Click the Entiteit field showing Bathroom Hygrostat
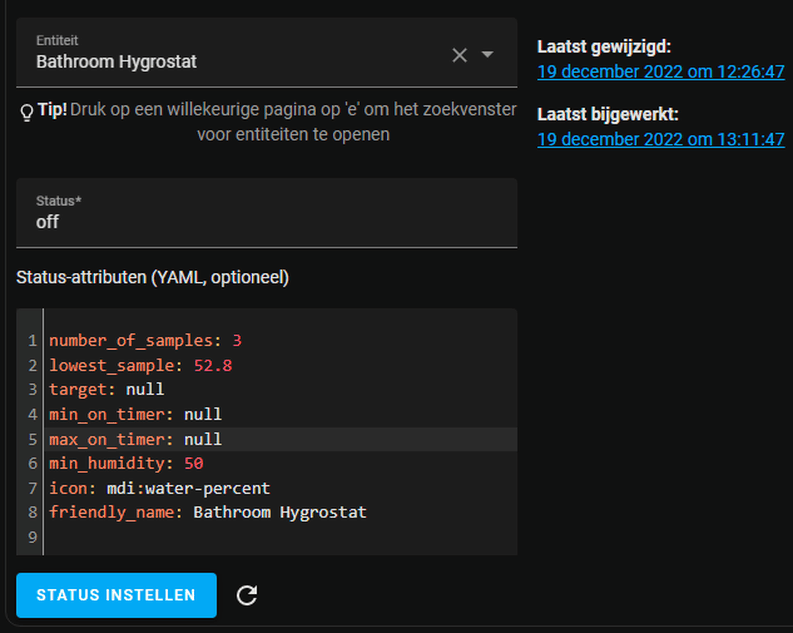This screenshot has width=793, height=633. 267,53
